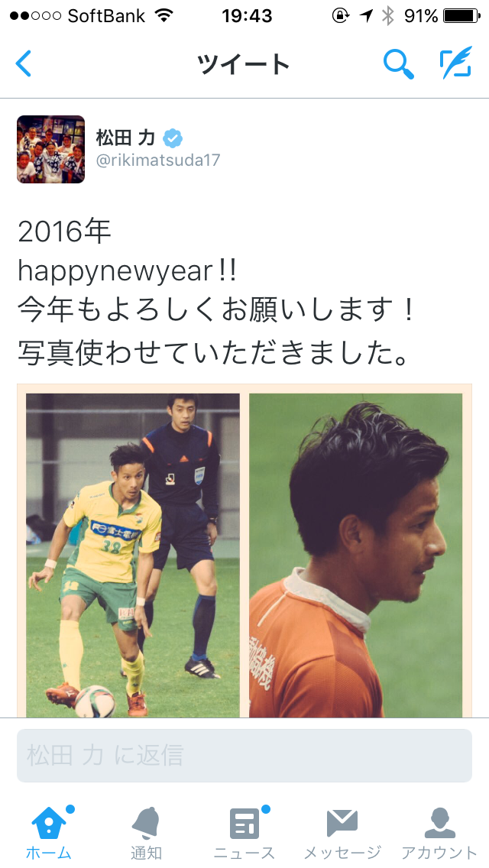Open the search magnifier icon
The width and height of the screenshot is (489, 868).
399,63
